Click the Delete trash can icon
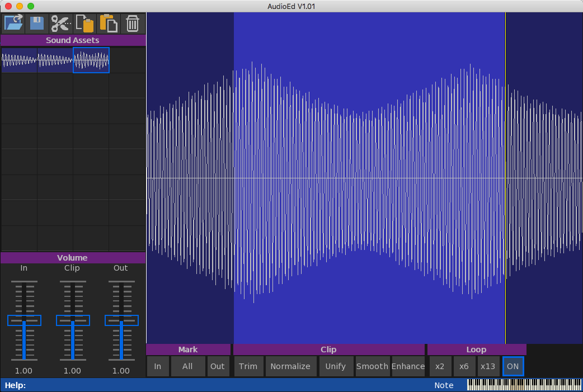583x392 pixels. [x=133, y=23]
